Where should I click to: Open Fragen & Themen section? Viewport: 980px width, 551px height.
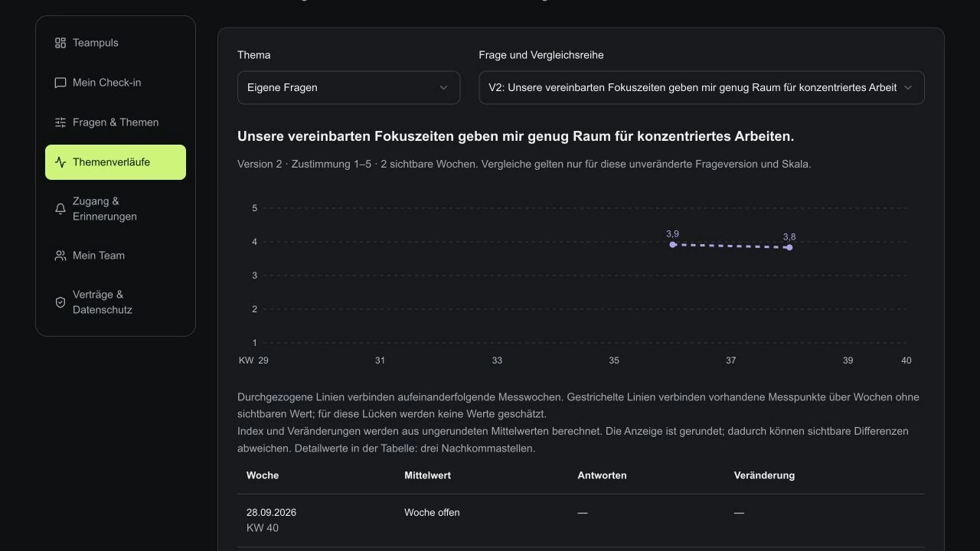point(116,122)
